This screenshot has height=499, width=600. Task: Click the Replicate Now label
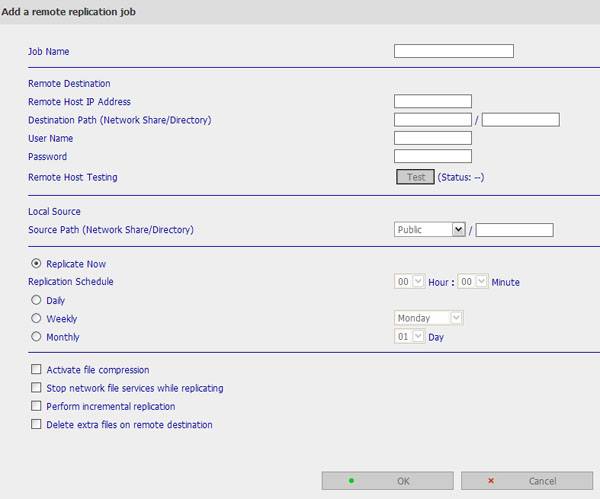[x=76, y=264]
